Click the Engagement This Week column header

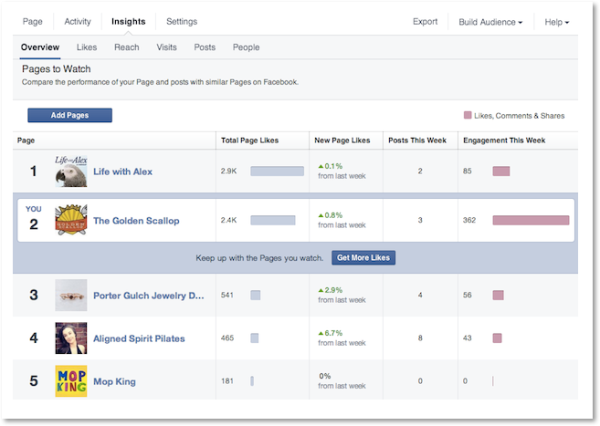[x=504, y=140]
